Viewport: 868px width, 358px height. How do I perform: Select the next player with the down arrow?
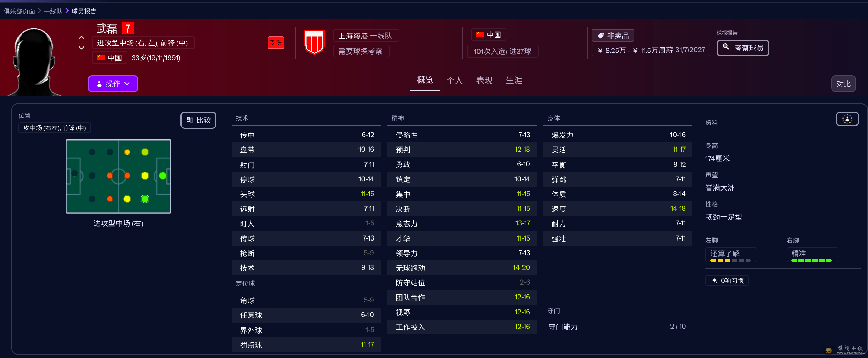(x=81, y=48)
